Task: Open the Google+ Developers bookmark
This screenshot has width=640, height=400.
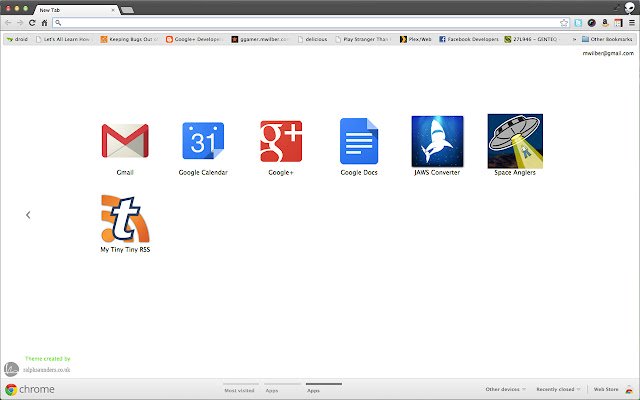Action: pos(194,39)
